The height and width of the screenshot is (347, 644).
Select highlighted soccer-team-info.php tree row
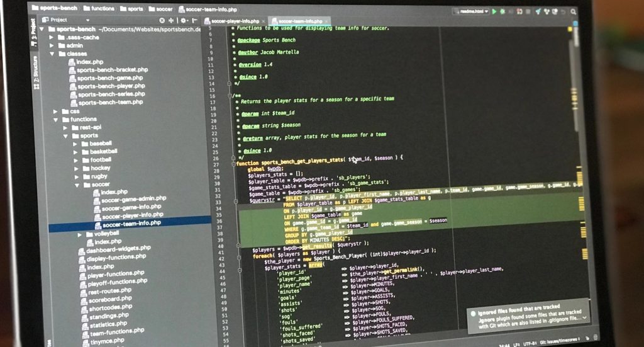tap(130, 224)
